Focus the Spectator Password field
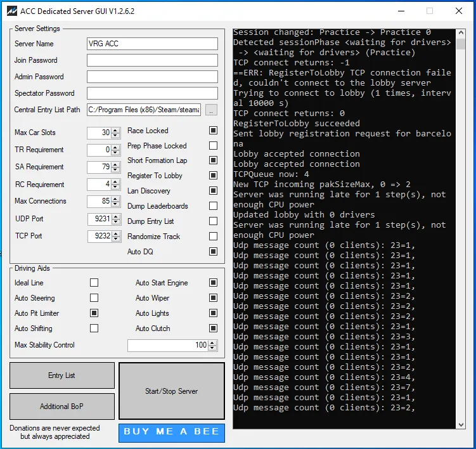The image size is (476, 449). [152, 93]
